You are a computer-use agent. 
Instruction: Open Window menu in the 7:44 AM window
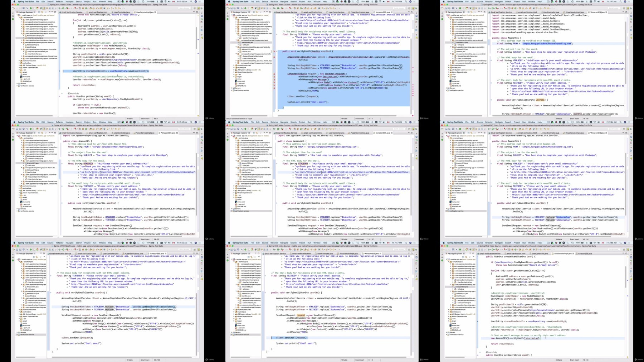(x=531, y=122)
